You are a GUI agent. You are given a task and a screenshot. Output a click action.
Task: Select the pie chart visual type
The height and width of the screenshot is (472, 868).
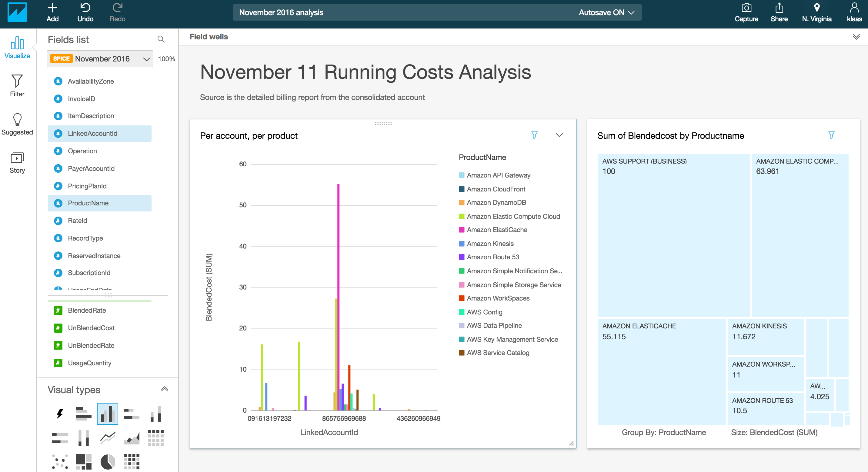coord(108,461)
